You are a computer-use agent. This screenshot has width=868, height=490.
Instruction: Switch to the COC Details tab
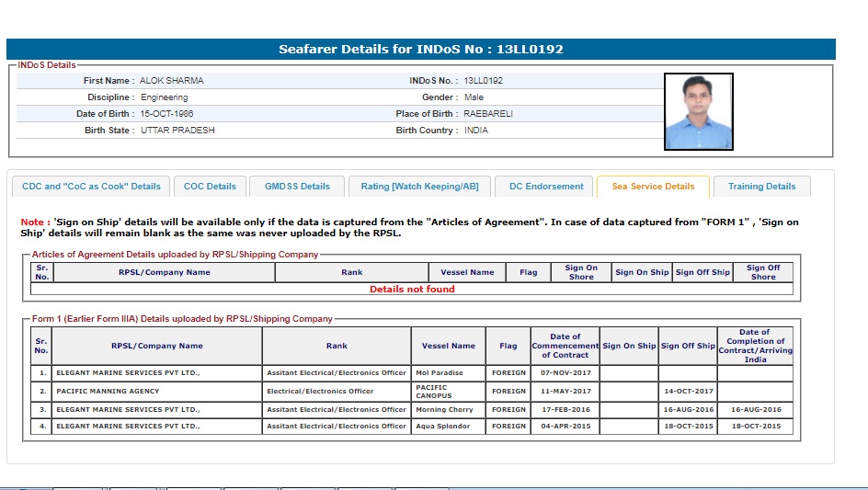(210, 187)
